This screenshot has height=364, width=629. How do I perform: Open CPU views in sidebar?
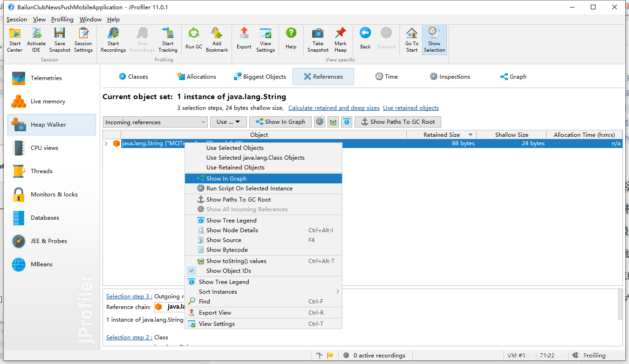pyautogui.click(x=52, y=148)
